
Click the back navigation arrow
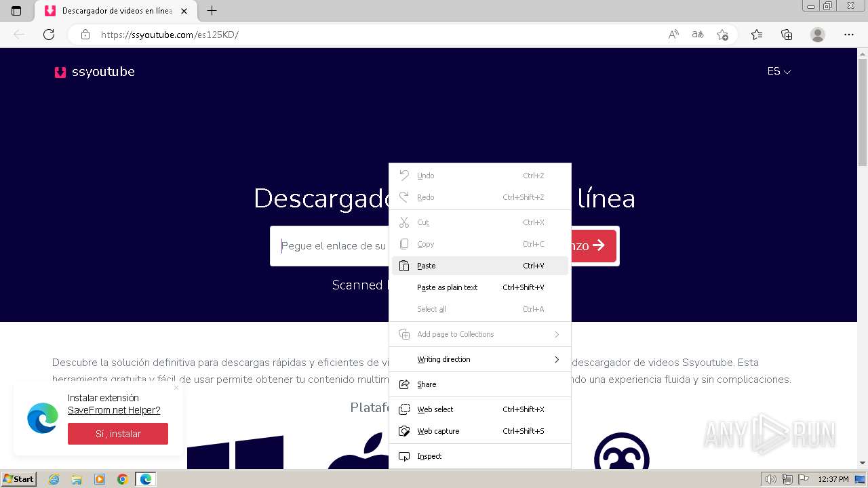19,35
